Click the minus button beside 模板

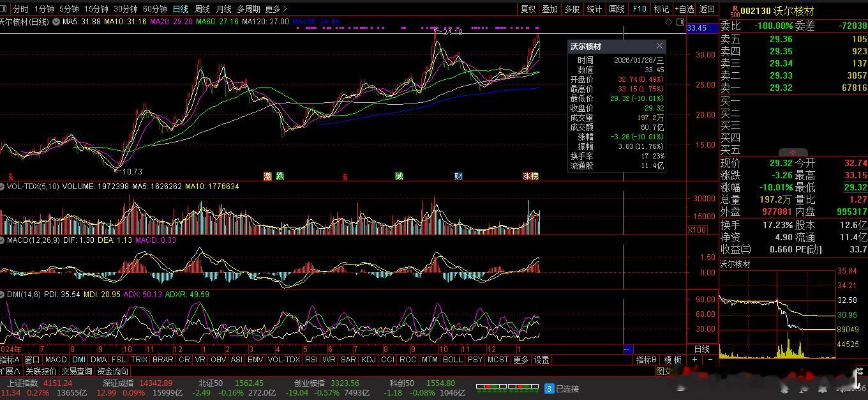(x=710, y=360)
